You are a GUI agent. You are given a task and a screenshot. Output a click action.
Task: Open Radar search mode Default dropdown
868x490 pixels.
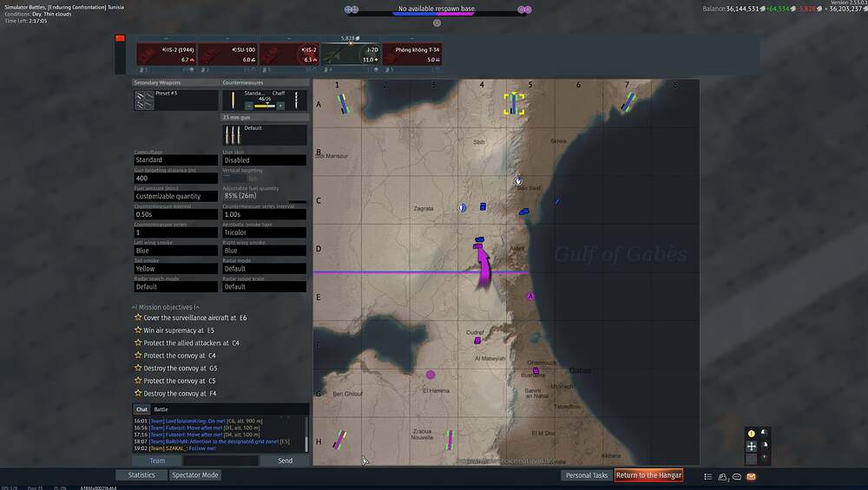176,286
